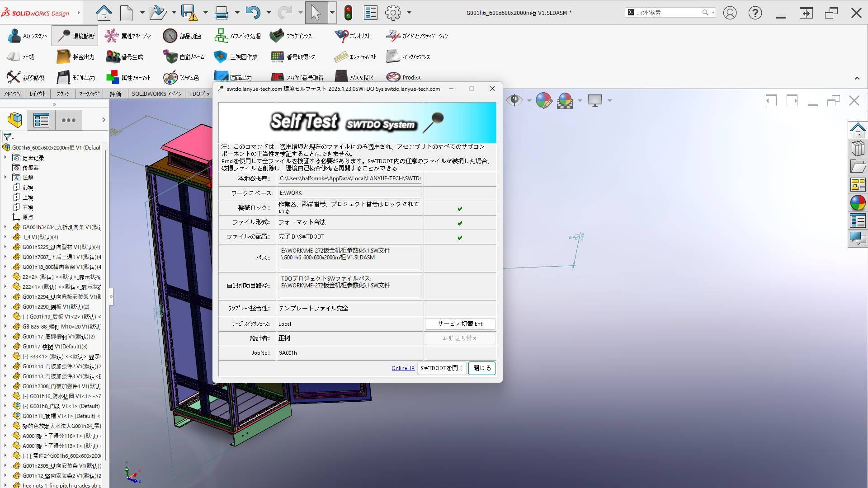Click the サービス切替 Ent button
Image resolution: width=868 pixels, height=488 pixels.
(460, 324)
